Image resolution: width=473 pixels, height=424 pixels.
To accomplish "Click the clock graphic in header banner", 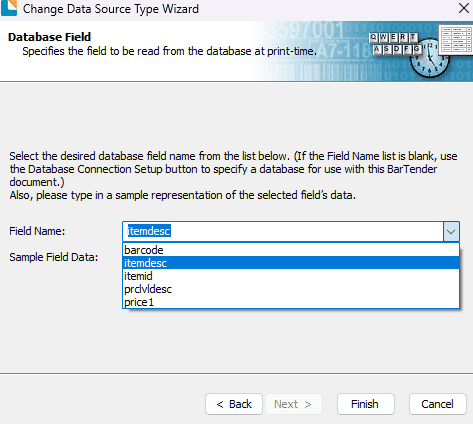I will [430, 59].
